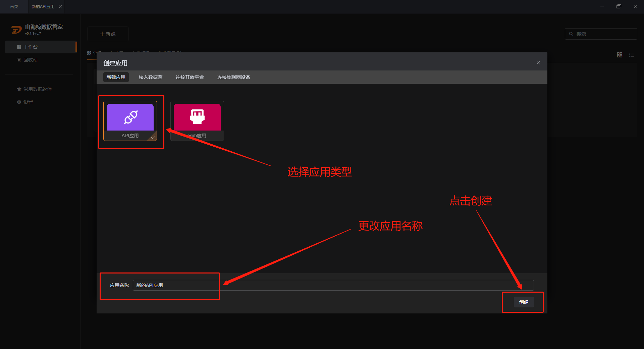This screenshot has width=644, height=349.
Task: Switch to list view icon
Action: tap(632, 55)
